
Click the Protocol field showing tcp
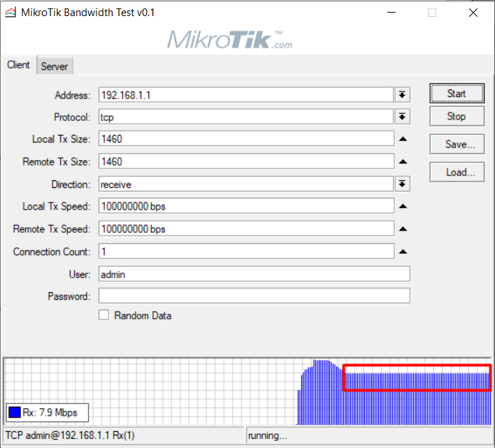click(246, 117)
